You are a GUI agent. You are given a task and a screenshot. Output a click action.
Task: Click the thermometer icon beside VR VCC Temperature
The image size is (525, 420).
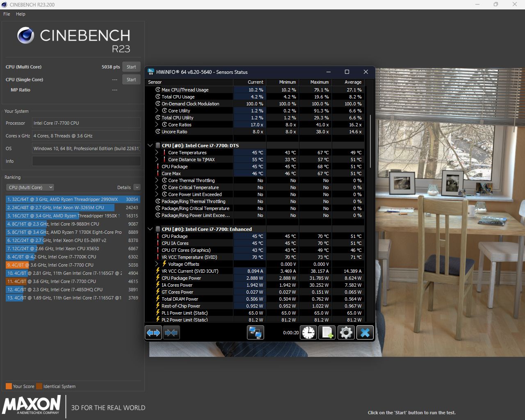[x=158, y=257]
